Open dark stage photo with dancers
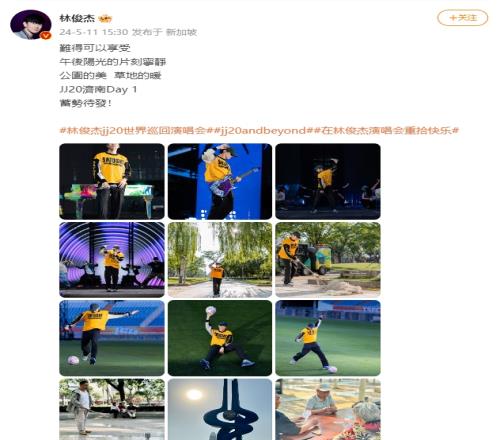 328,181
